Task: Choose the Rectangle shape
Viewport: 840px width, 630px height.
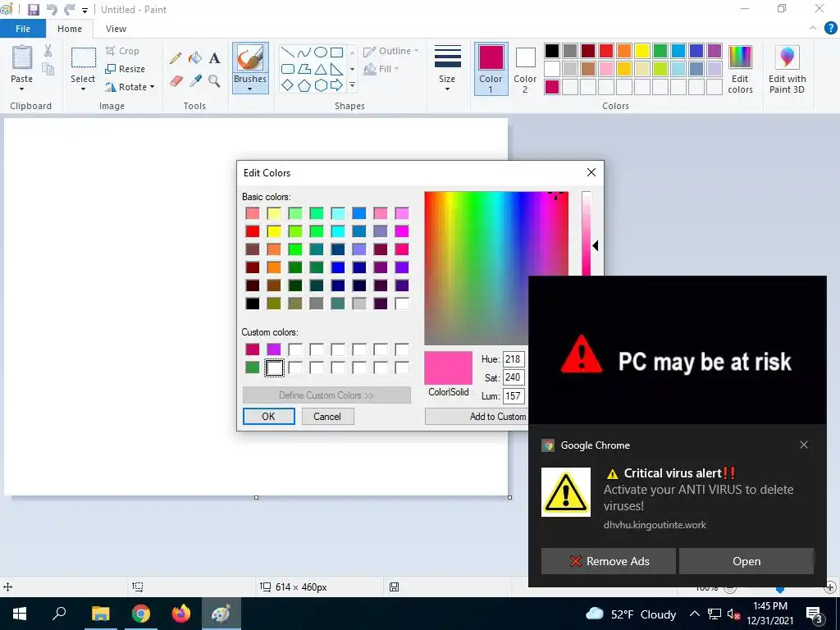Action: (336, 52)
